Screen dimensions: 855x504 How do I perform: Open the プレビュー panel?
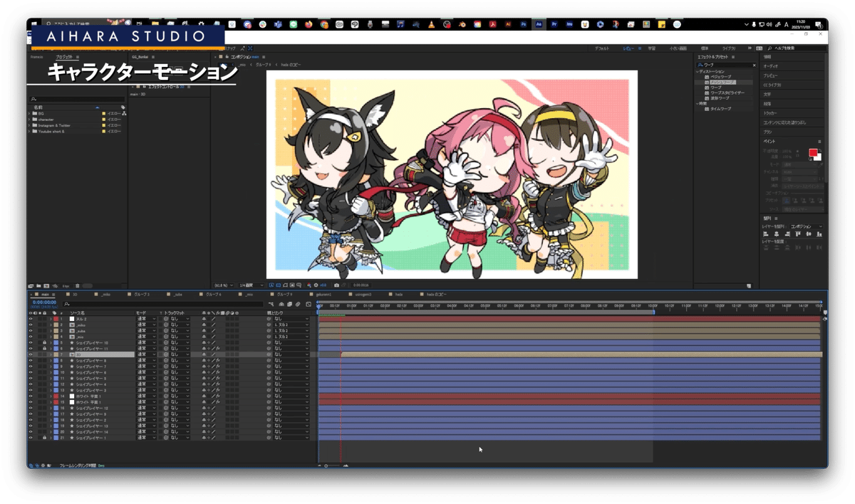pyautogui.click(x=770, y=75)
